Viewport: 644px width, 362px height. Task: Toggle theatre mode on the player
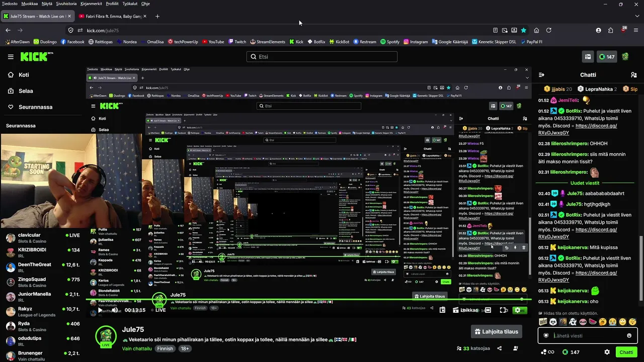(x=488, y=310)
